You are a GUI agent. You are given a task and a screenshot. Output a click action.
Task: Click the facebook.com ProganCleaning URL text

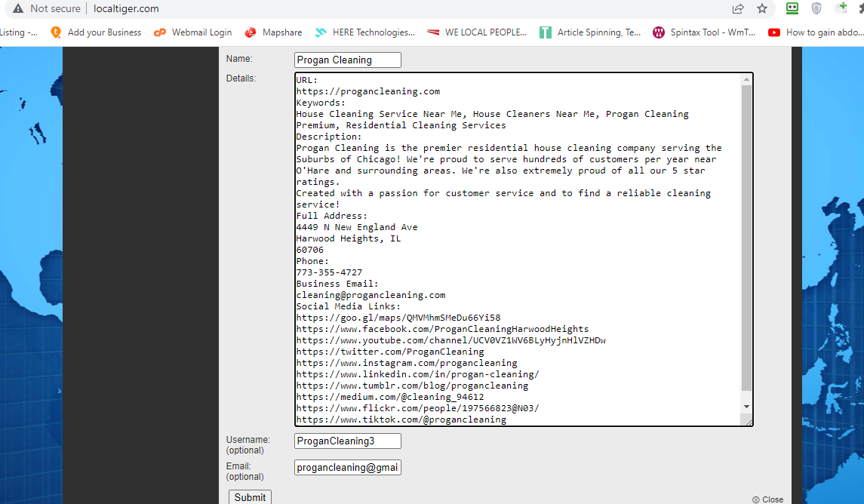pos(442,330)
